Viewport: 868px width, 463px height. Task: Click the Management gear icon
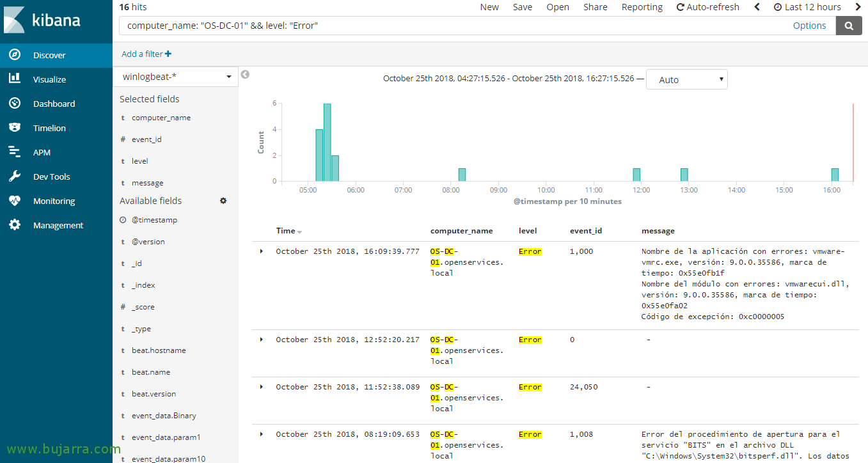(x=15, y=225)
